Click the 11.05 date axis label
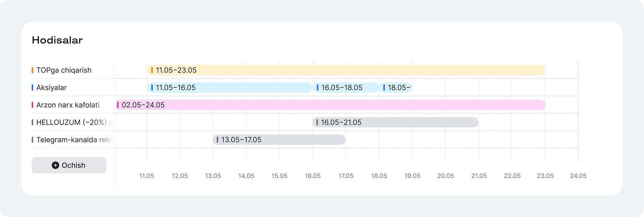Image resolution: width=644 pixels, height=217 pixels. [x=147, y=176]
